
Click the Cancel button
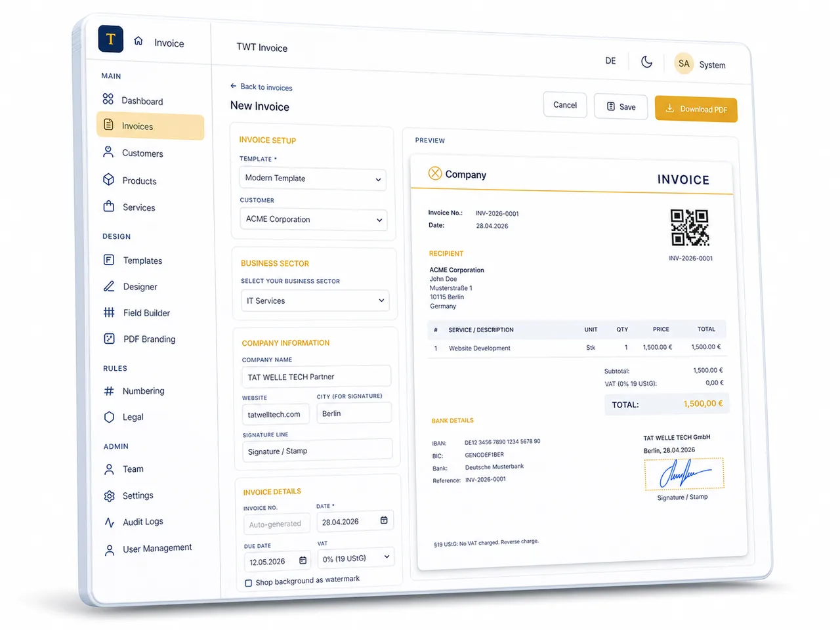(565, 105)
